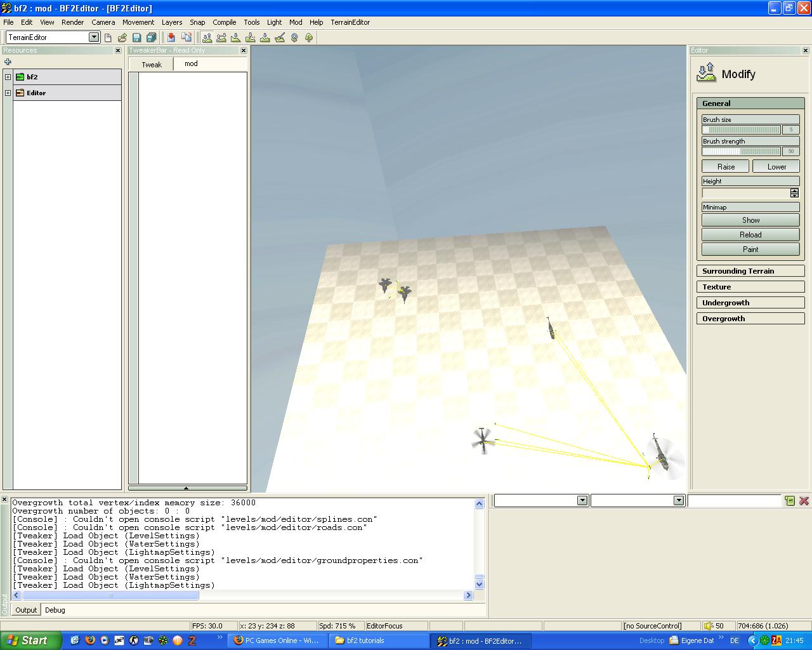Click the New file toolbar icon
This screenshot has width=812, height=650.
[108, 37]
